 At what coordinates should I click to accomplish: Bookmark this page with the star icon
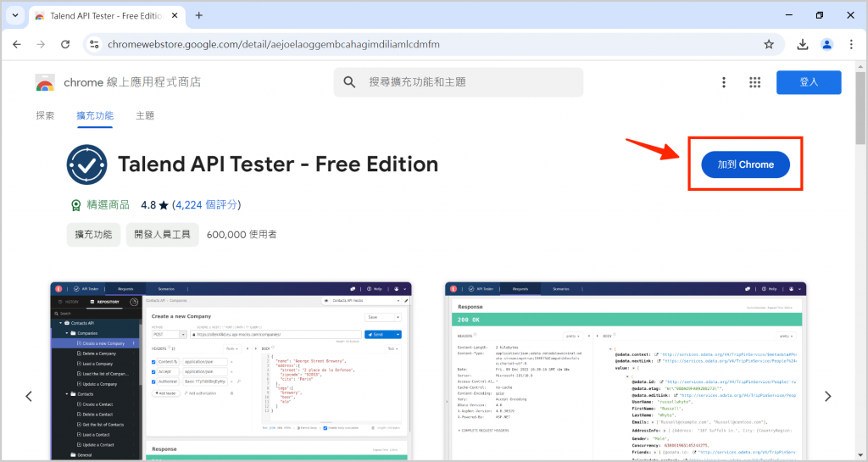pos(768,44)
